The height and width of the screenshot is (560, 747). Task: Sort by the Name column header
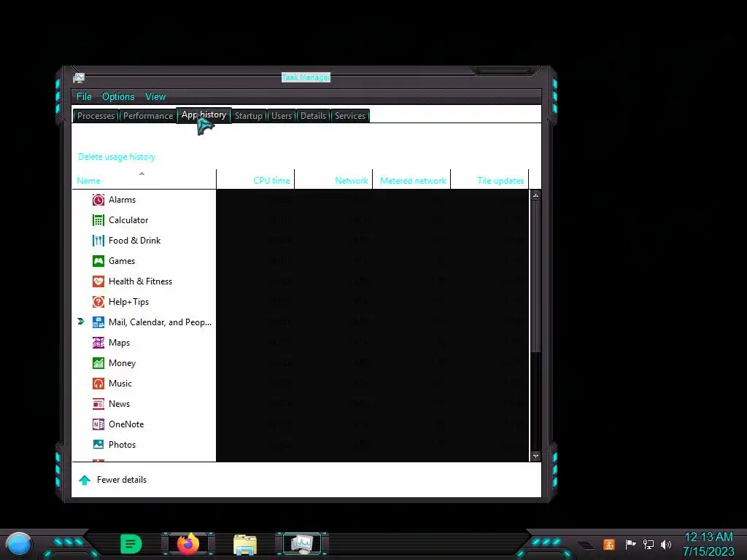pyautogui.click(x=144, y=181)
